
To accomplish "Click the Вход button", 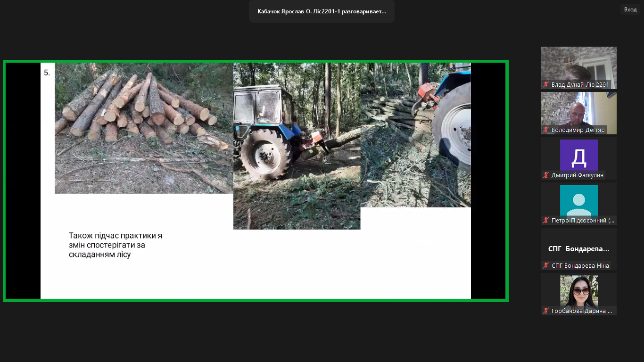I will (630, 9).
